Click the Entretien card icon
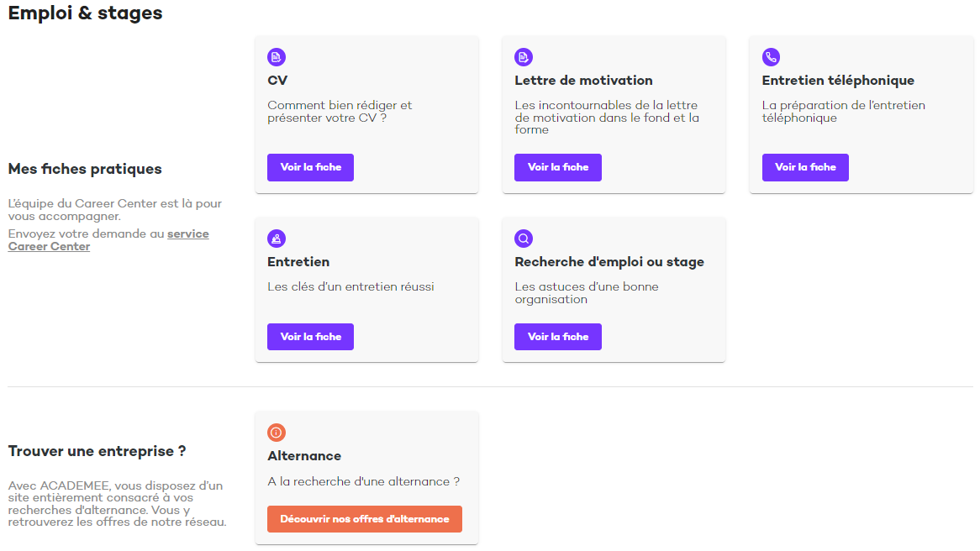This screenshot has height=551, width=980. tap(277, 239)
